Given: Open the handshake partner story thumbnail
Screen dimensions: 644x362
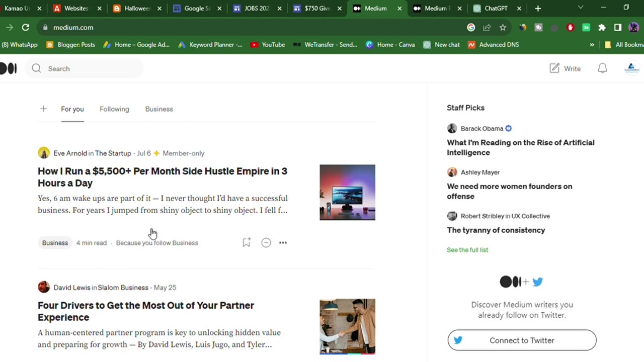Looking at the screenshot, I should tap(347, 327).
